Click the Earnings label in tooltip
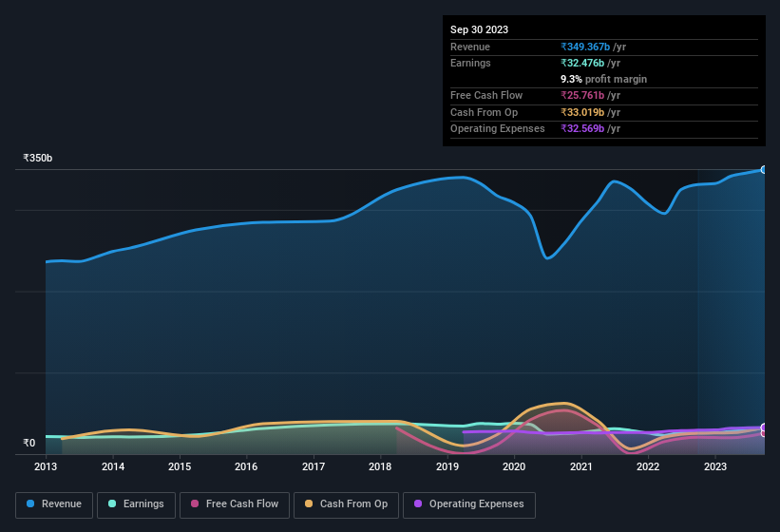This screenshot has width=780, height=532. pyautogui.click(x=470, y=63)
